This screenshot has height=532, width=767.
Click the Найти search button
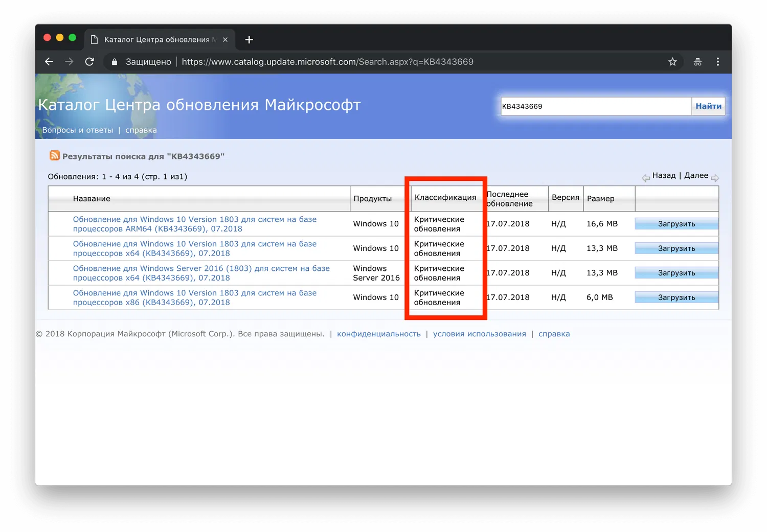(708, 106)
